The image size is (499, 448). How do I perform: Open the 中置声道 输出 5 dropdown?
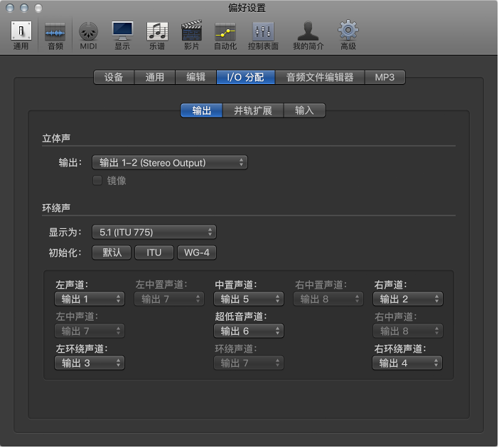tap(249, 299)
